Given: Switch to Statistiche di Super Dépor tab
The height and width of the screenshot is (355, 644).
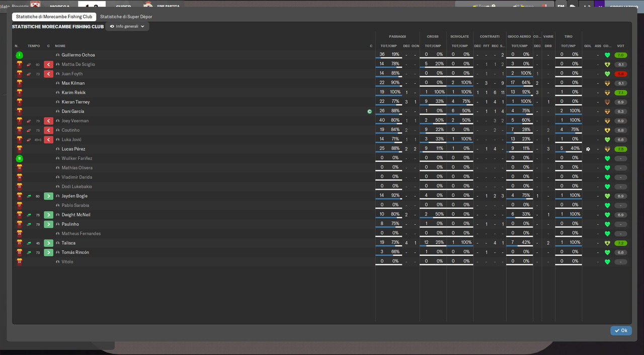Looking at the screenshot, I should [126, 17].
